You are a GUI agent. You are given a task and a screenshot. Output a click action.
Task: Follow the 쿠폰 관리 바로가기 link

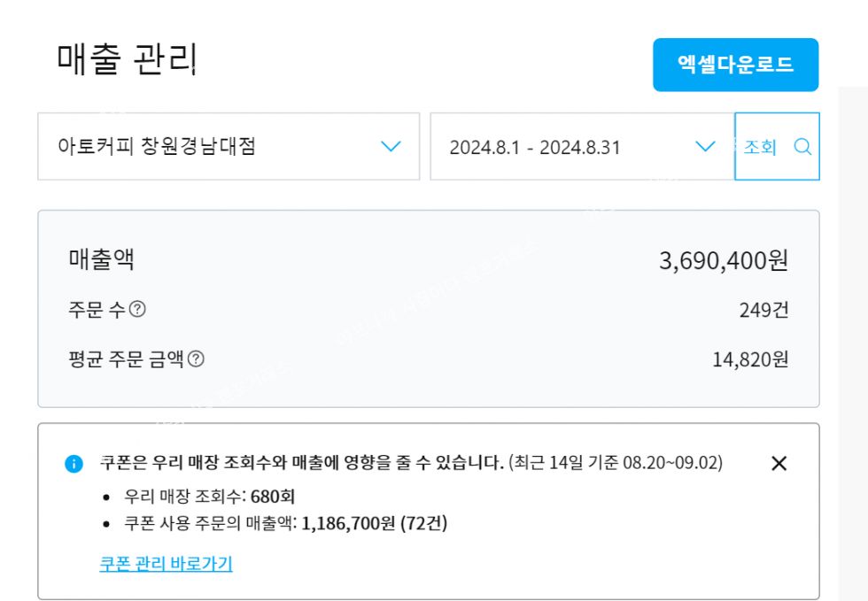coord(166,564)
